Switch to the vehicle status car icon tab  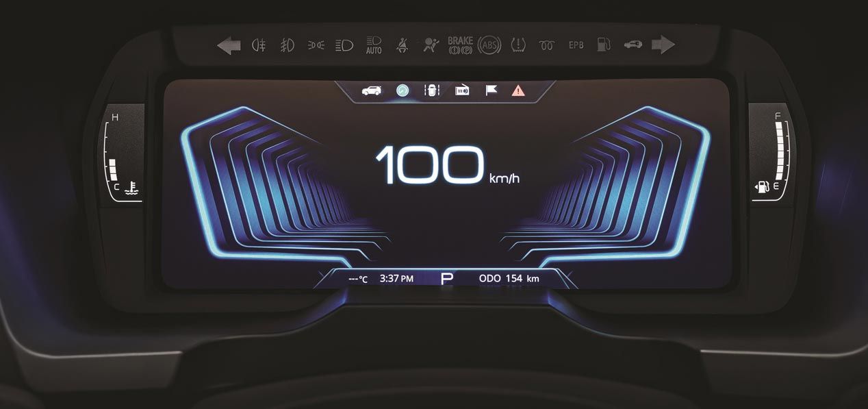[372, 90]
